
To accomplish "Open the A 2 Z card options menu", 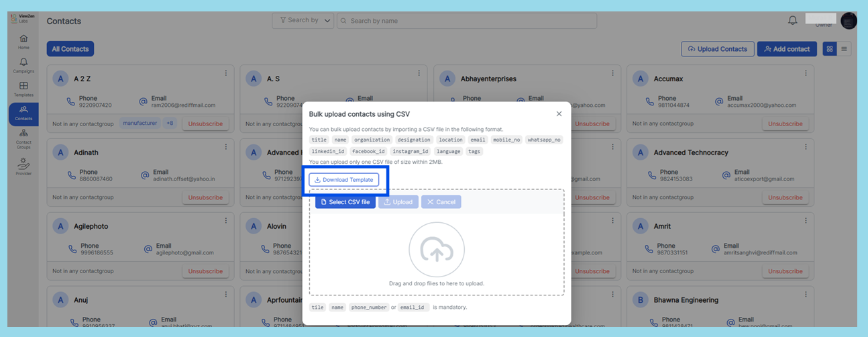I will tap(225, 73).
